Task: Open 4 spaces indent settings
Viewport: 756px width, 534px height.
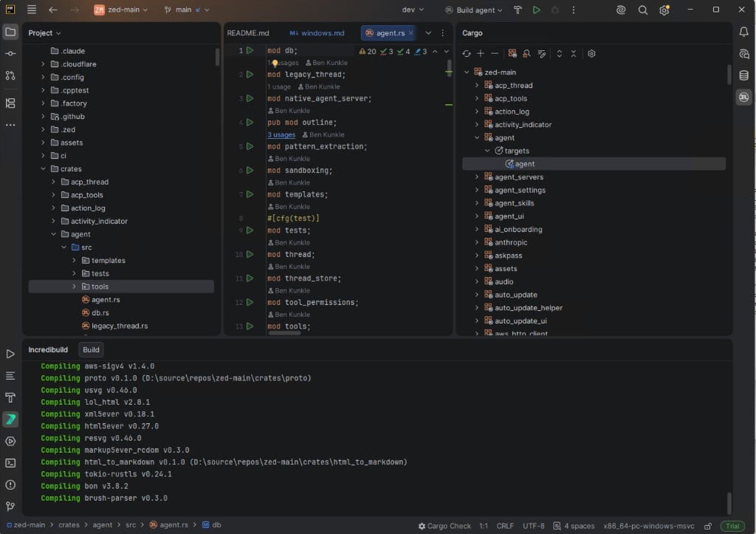Action: 574,526
